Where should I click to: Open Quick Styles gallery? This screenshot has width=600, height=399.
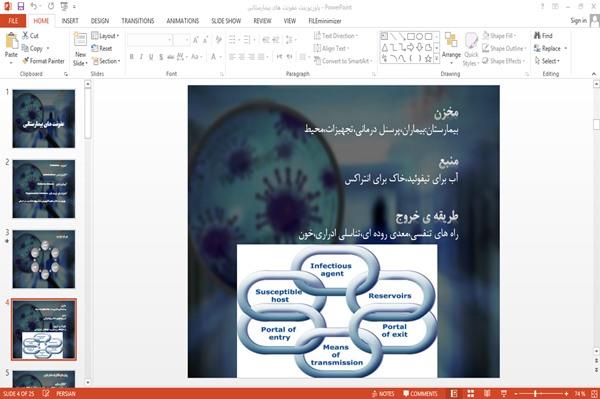[471, 49]
